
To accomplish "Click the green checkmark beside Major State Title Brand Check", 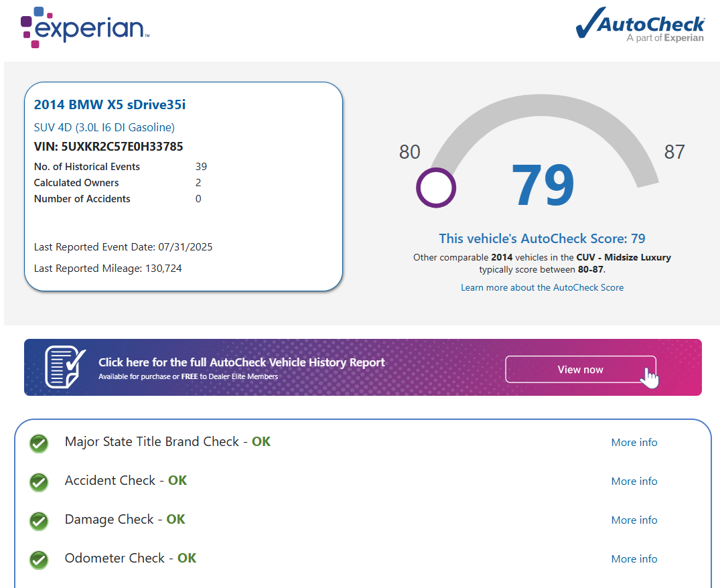I will click(39, 443).
